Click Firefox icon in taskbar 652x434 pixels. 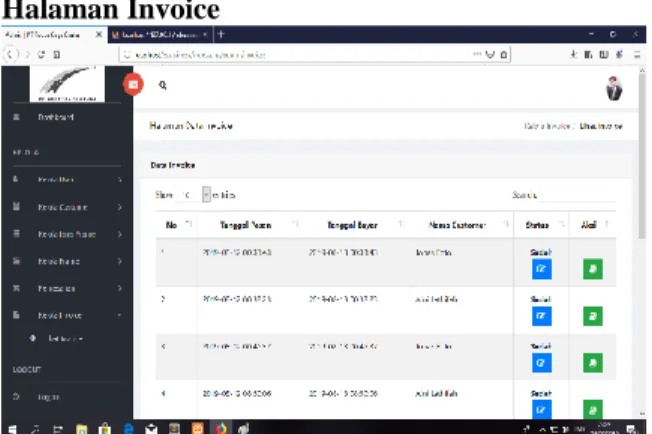(221, 429)
